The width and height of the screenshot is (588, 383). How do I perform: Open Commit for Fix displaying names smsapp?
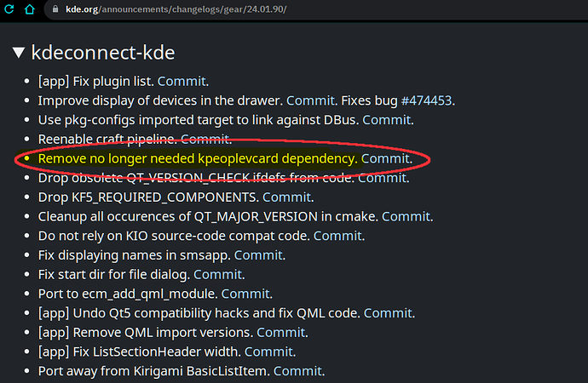pos(258,255)
